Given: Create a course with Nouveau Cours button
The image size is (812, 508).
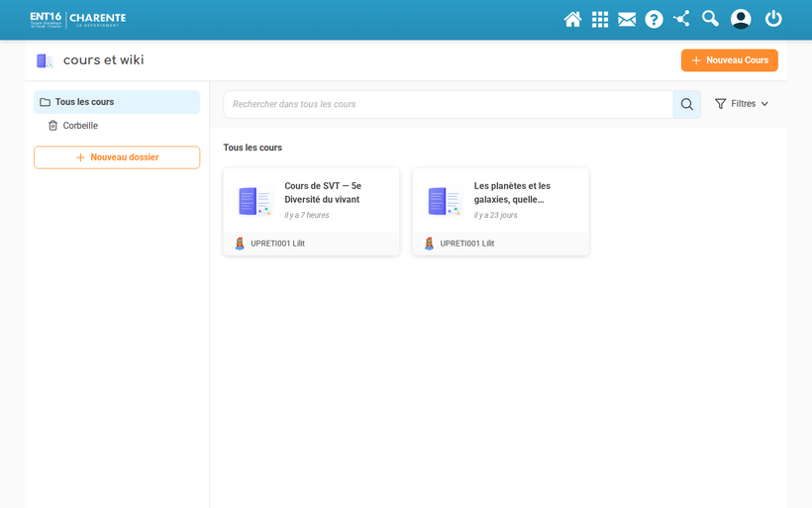Looking at the screenshot, I should tap(729, 60).
